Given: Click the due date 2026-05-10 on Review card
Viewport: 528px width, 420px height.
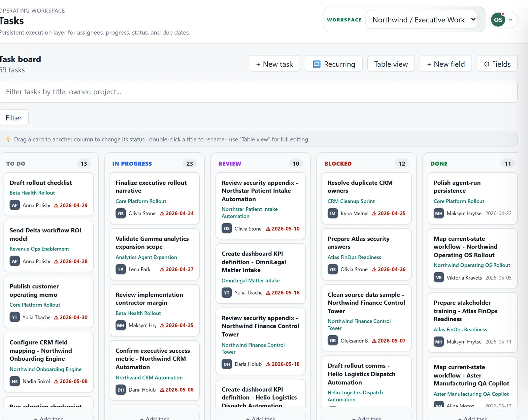Looking at the screenshot, I should 285,229.
